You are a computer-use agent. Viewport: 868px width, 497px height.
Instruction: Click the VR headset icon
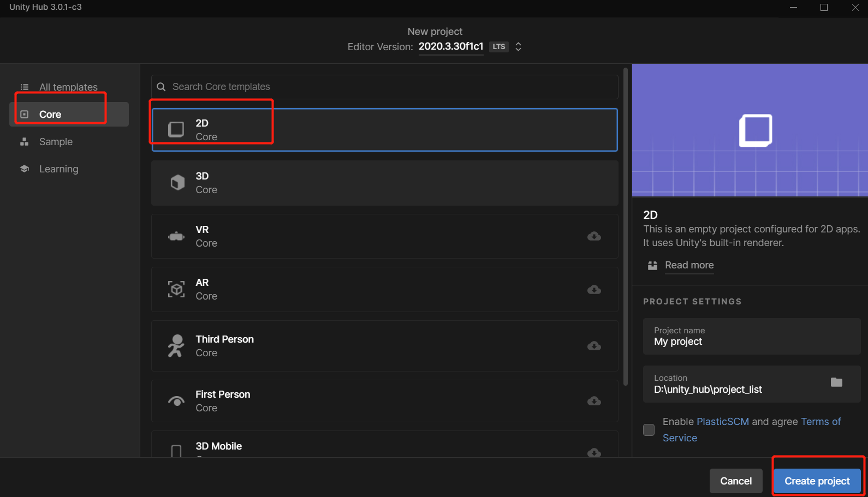(x=176, y=236)
